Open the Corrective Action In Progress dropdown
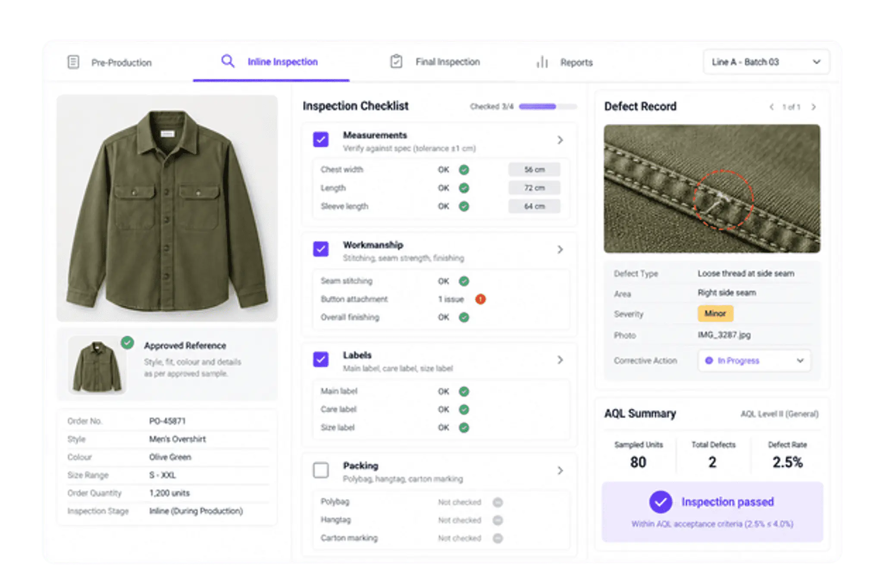The width and height of the screenshot is (883, 588). [x=754, y=361]
